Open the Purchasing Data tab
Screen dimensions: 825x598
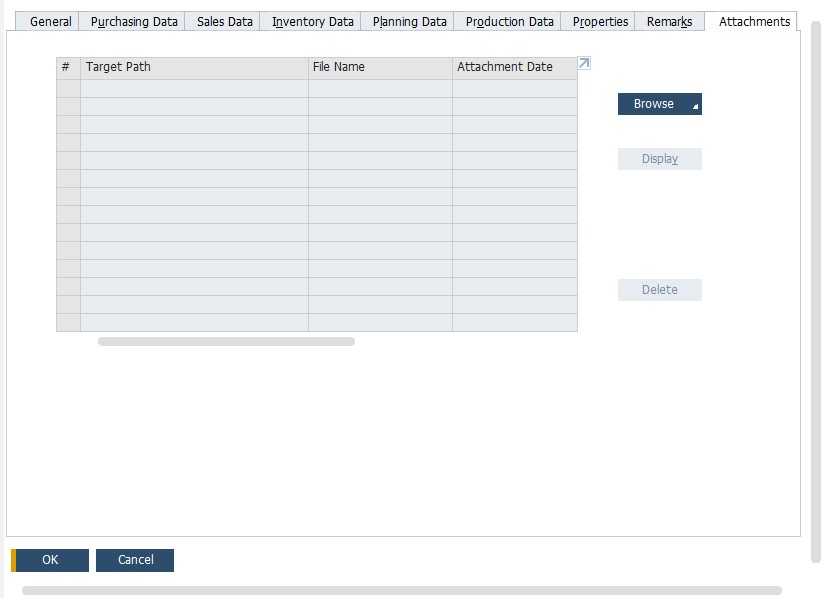pyautogui.click(x=134, y=21)
